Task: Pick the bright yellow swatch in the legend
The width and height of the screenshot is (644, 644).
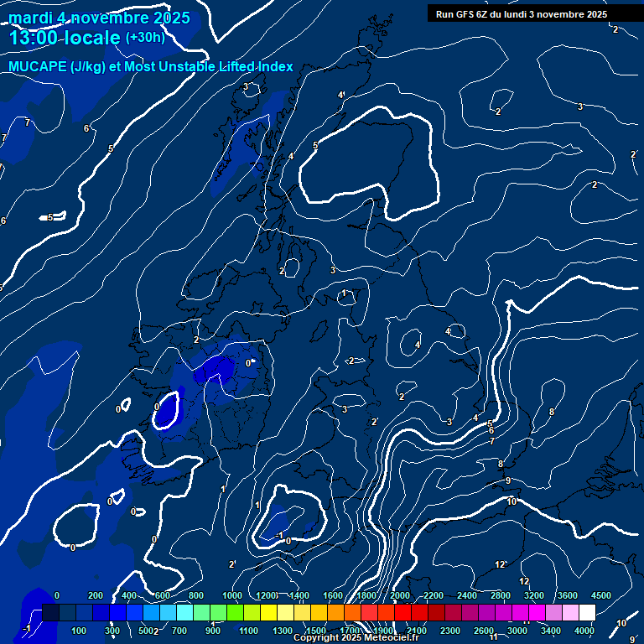Action: point(268,612)
